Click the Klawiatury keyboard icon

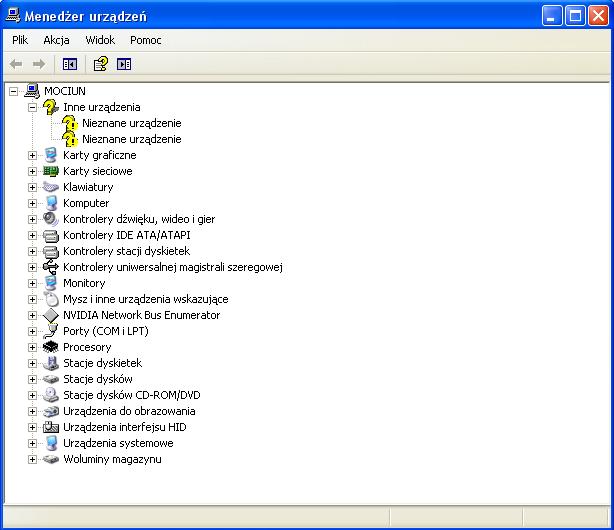pyautogui.click(x=51, y=187)
